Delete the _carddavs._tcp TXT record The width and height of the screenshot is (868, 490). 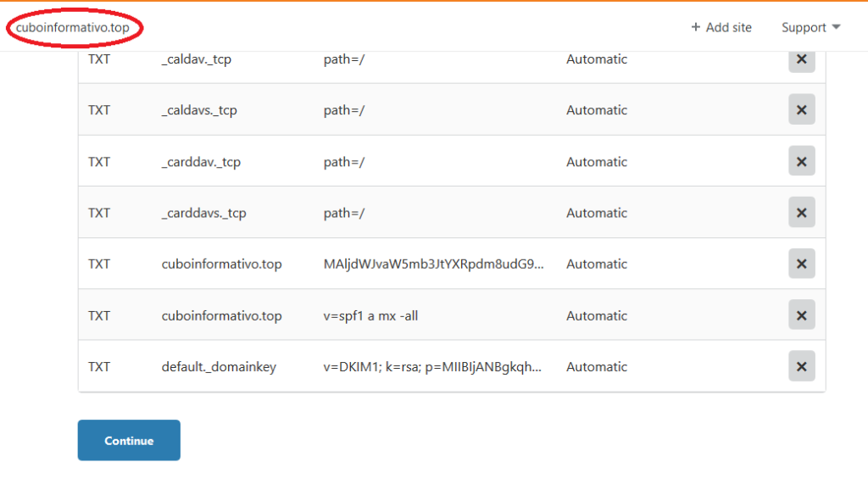(x=801, y=212)
